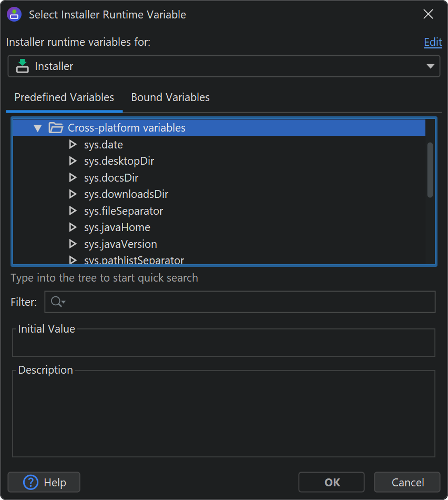Click the install4j app icon in title bar
The width and height of the screenshot is (448, 500).
pos(14,14)
